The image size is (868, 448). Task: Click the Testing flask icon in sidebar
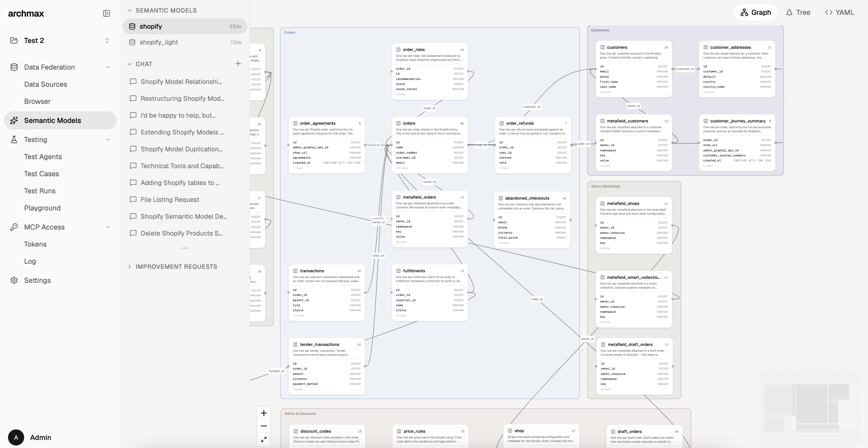(14, 139)
